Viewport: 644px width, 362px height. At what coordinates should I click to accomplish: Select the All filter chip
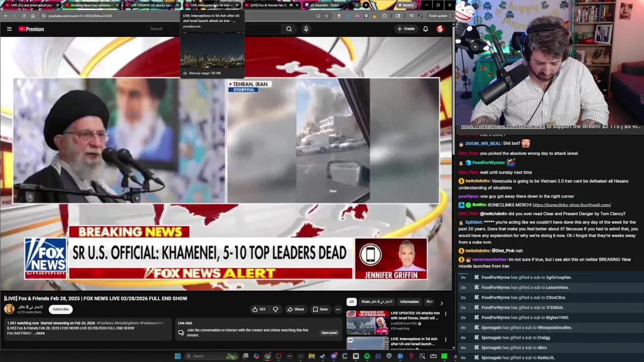click(x=351, y=302)
